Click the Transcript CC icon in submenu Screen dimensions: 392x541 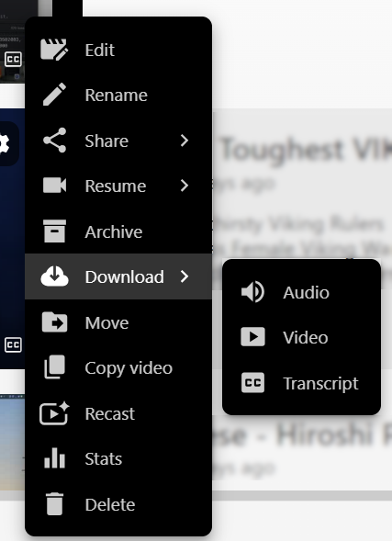tap(252, 383)
